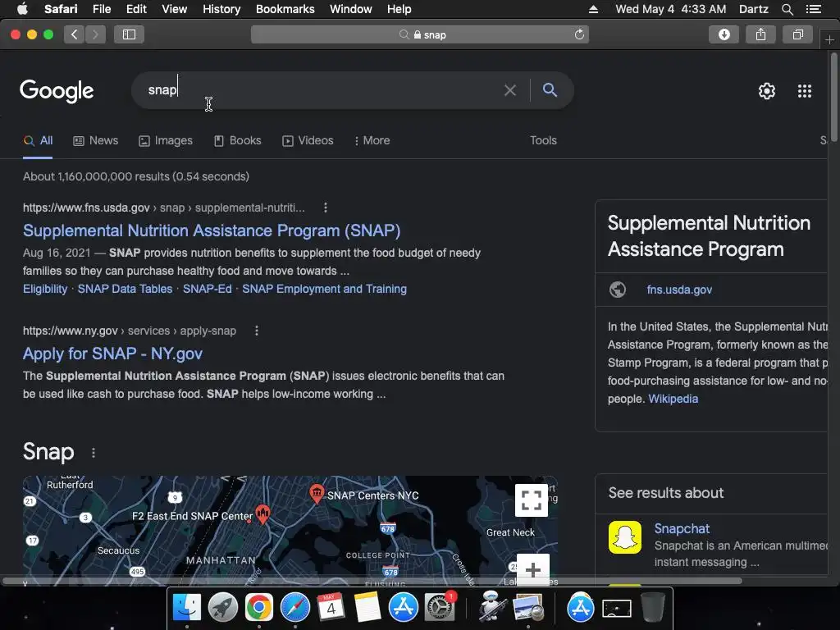Open the Share sheet icon
The height and width of the screenshot is (630, 840).
760,34
